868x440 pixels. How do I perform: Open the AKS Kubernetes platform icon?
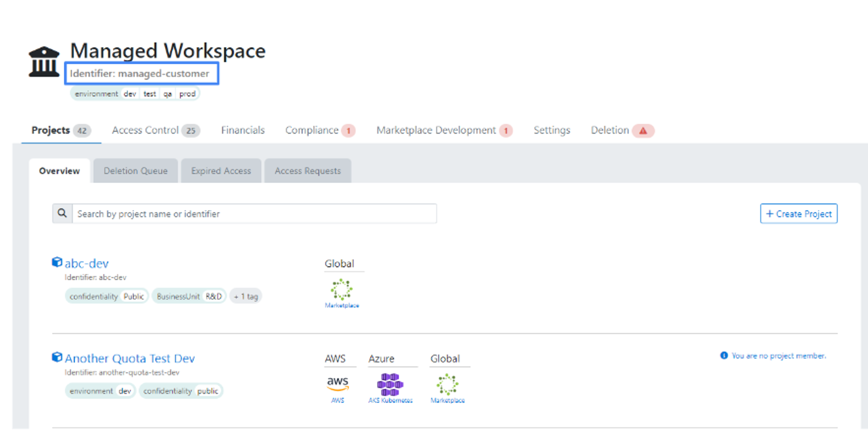[x=390, y=384]
